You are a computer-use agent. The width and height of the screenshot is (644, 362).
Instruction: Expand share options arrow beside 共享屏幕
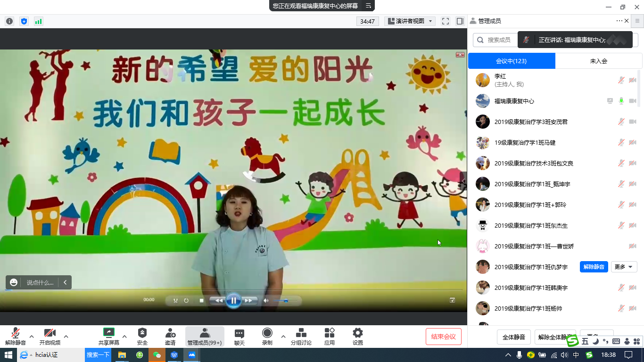pos(124,337)
